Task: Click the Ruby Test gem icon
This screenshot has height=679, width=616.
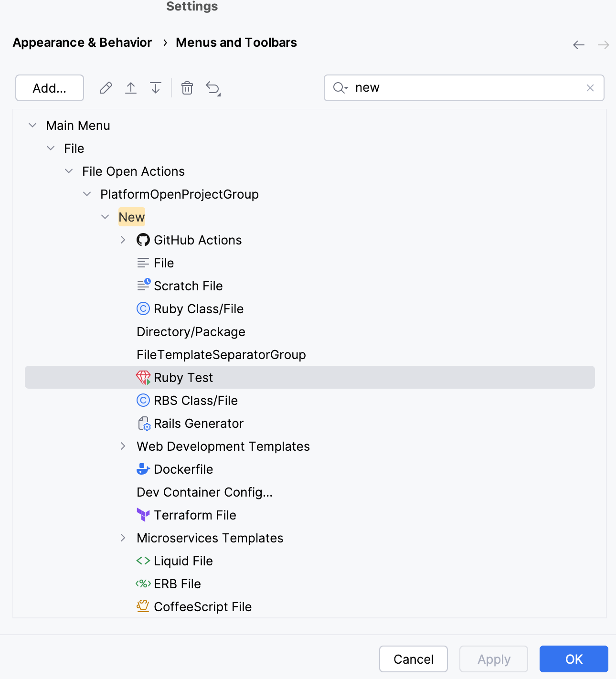Action: point(143,377)
